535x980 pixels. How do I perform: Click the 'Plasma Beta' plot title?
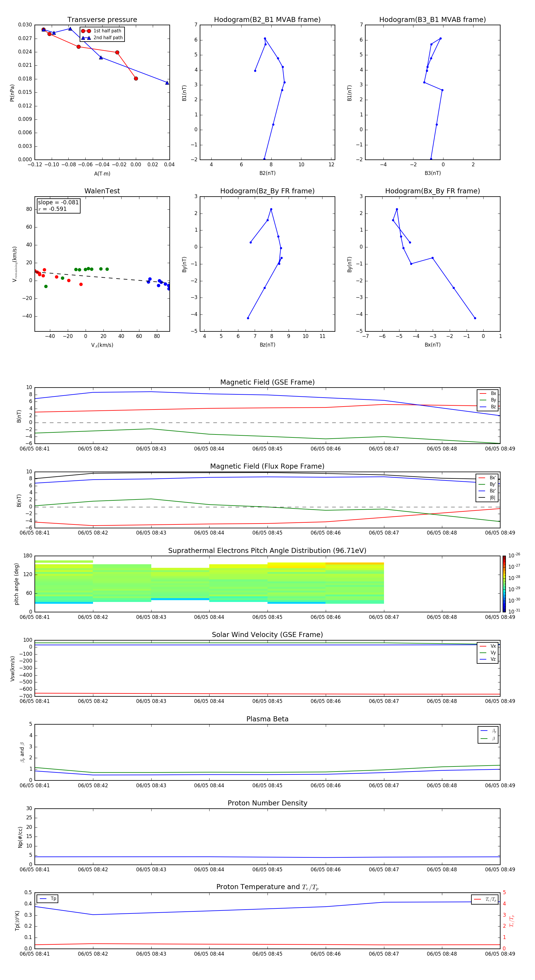[x=267, y=719]
